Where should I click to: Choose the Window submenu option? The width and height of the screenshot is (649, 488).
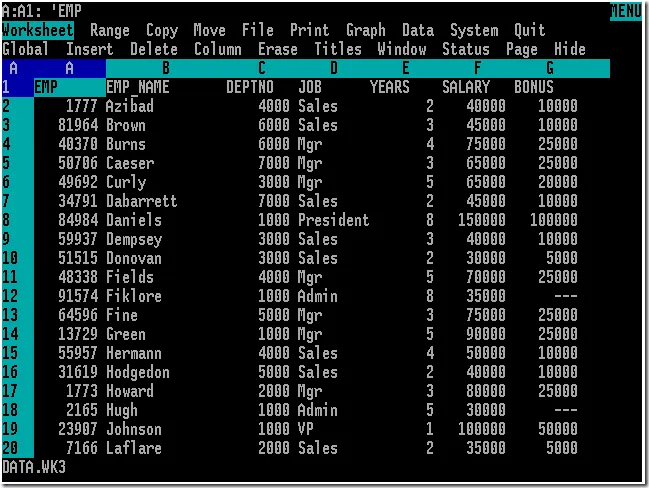coord(402,49)
